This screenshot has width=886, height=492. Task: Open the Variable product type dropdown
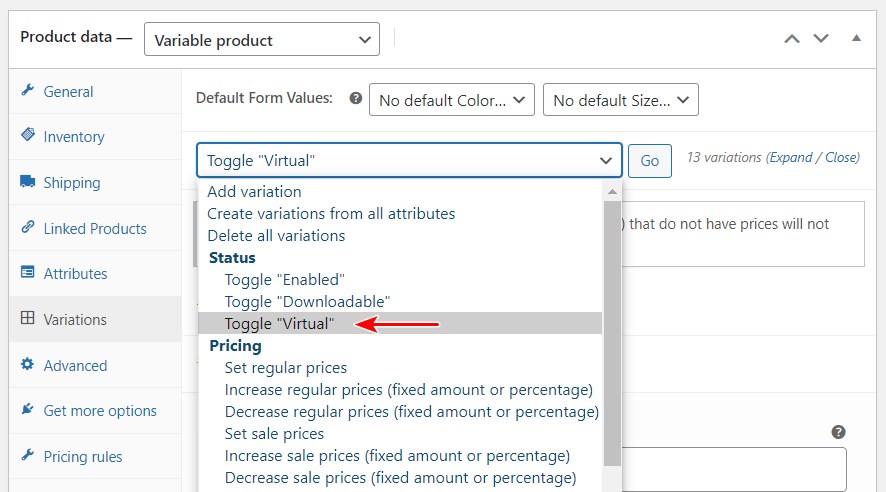coord(262,40)
